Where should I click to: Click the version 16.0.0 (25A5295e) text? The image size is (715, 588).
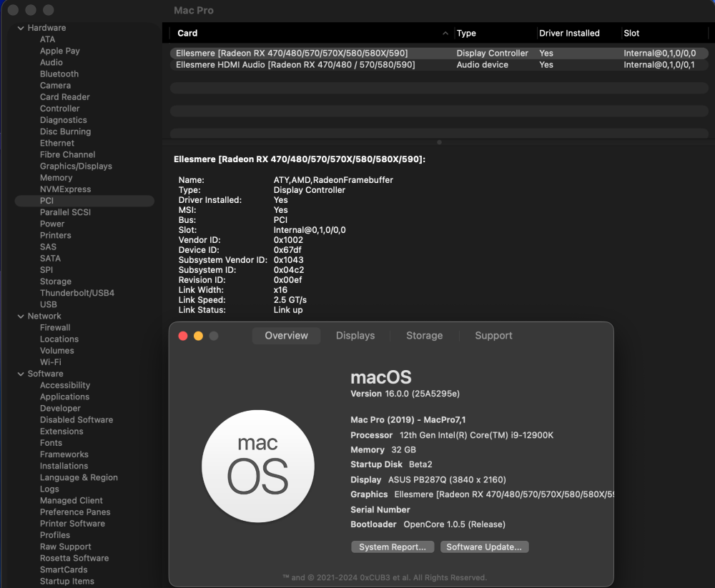pos(405,394)
